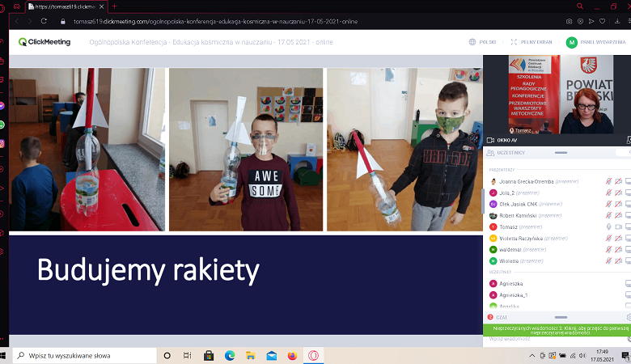Toggle Violetta Raczyńska microphone
This screenshot has width=631, height=364.
click(608, 238)
